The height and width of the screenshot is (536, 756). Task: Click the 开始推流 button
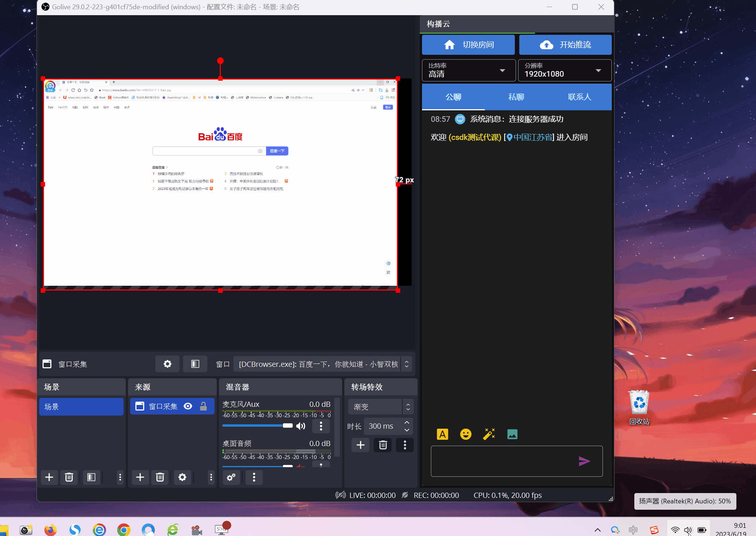pyautogui.click(x=565, y=45)
